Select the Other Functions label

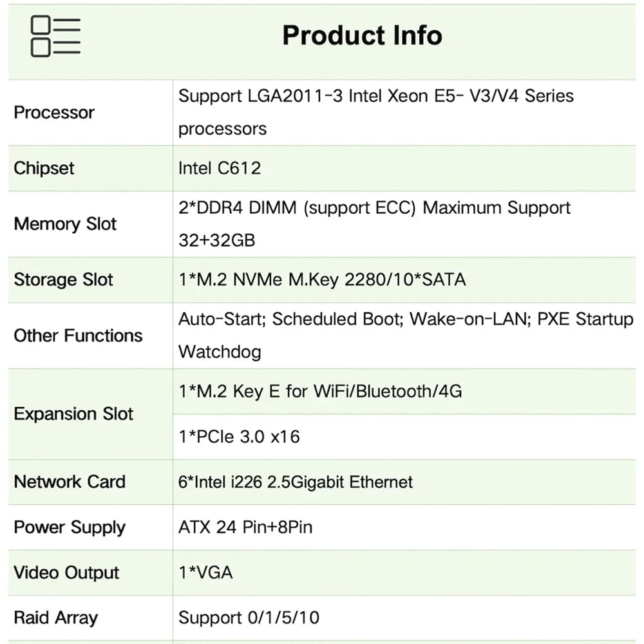pyautogui.click(x=78, y=336)
